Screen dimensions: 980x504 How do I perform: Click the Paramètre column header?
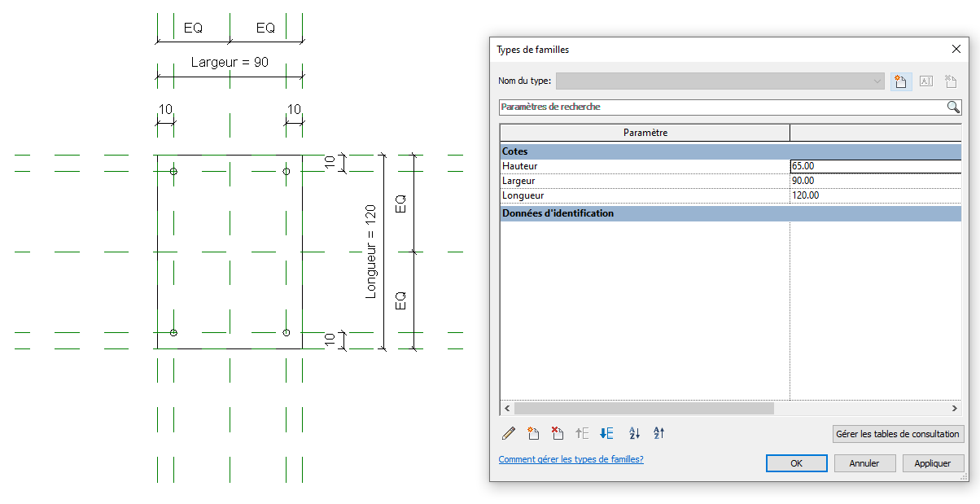click(645, 133)
